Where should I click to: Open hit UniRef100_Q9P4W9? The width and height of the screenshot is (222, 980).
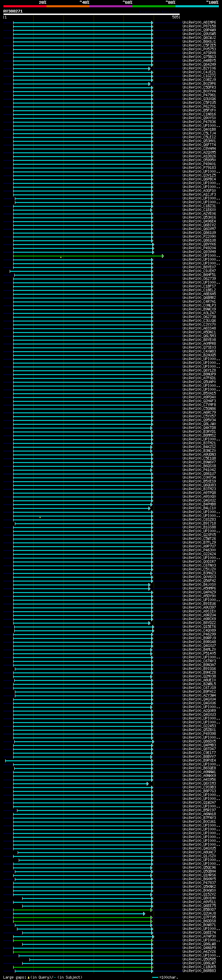click(x=199, y=30)
